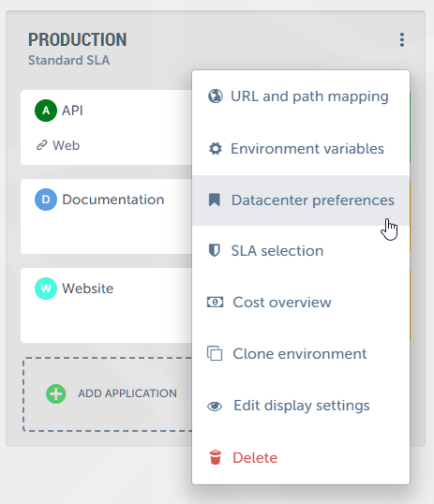This screenshot has width=434, height=504.
Task: Choose Clone environment from the menu
Action: (x=301, y=353)
